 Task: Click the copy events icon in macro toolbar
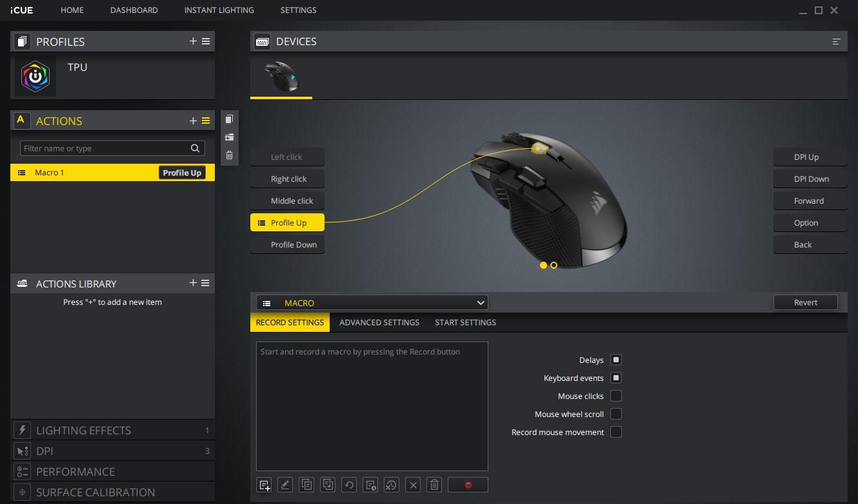click(306, 485)
